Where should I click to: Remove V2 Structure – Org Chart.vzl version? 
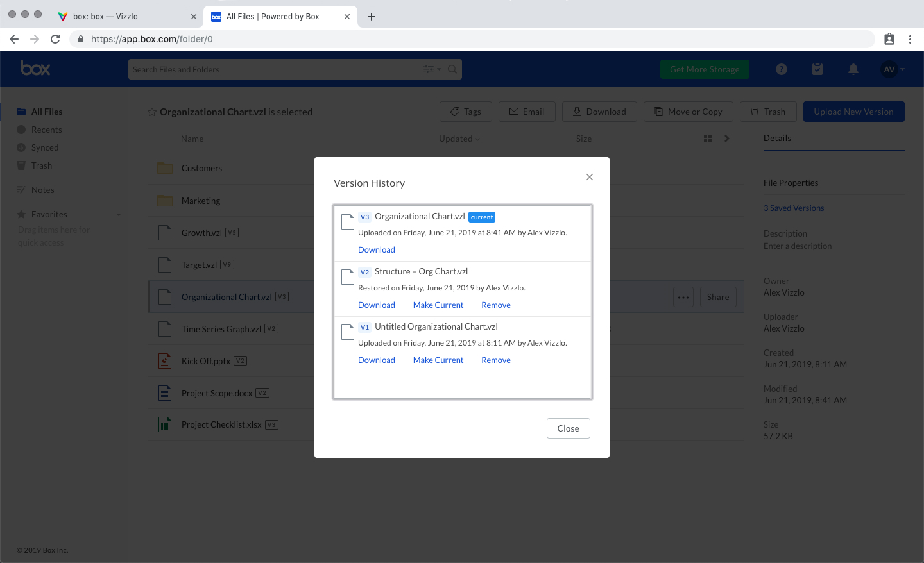pyautogui.click(x=496, y=305)
